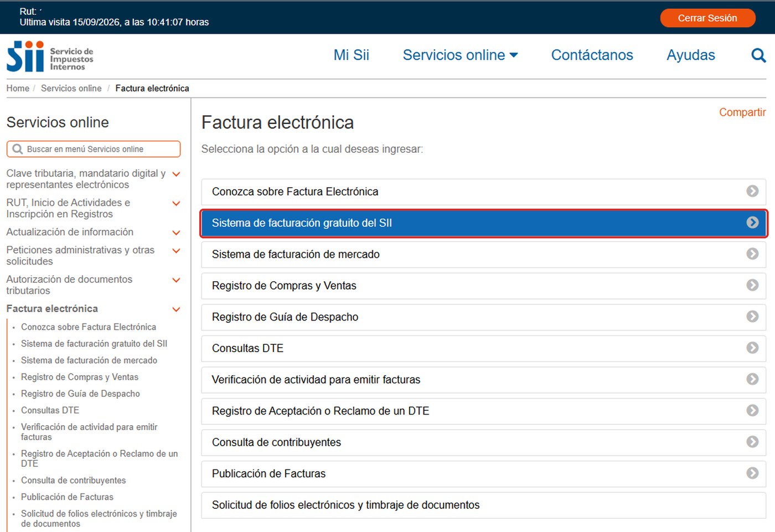
Task: Open Solicitud de folios electrónicos y timbraje de documentos option
Action: (484, 505)
